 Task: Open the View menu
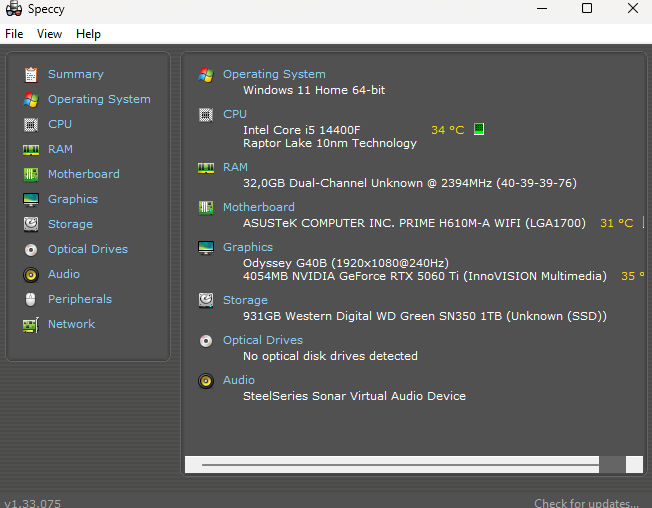[49, 34]
